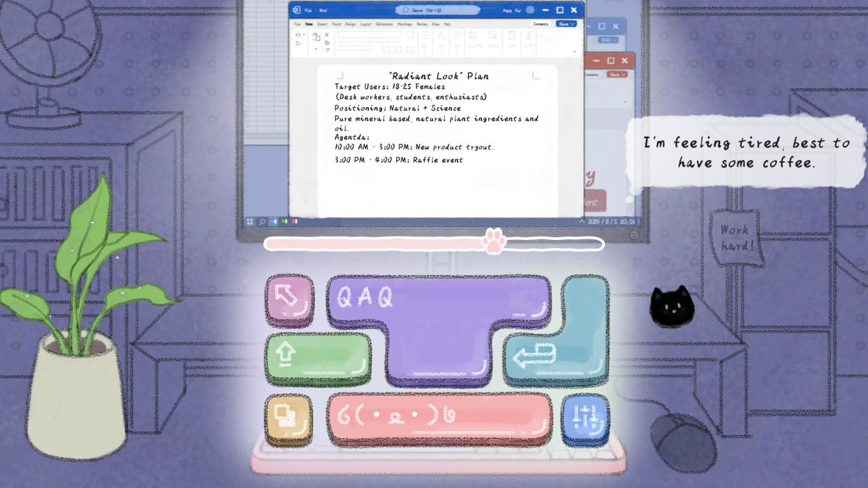The width and height of the screenshot is (868, 488).
Task: Click the paste clipboard icon in ribbon
Action: click(316, 38)
